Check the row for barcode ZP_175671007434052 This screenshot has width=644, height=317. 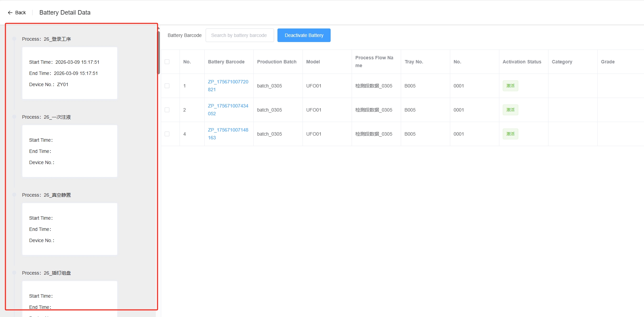pos(167,110)
